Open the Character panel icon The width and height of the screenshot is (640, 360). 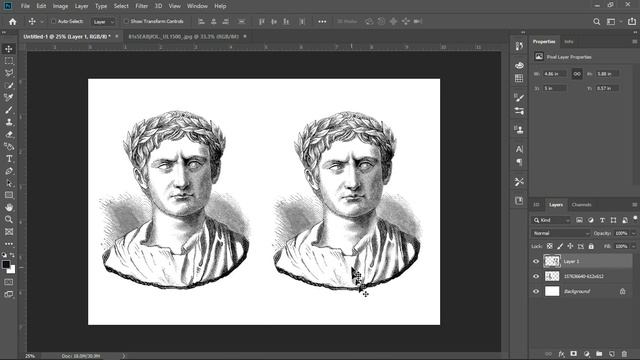point(519,149)
